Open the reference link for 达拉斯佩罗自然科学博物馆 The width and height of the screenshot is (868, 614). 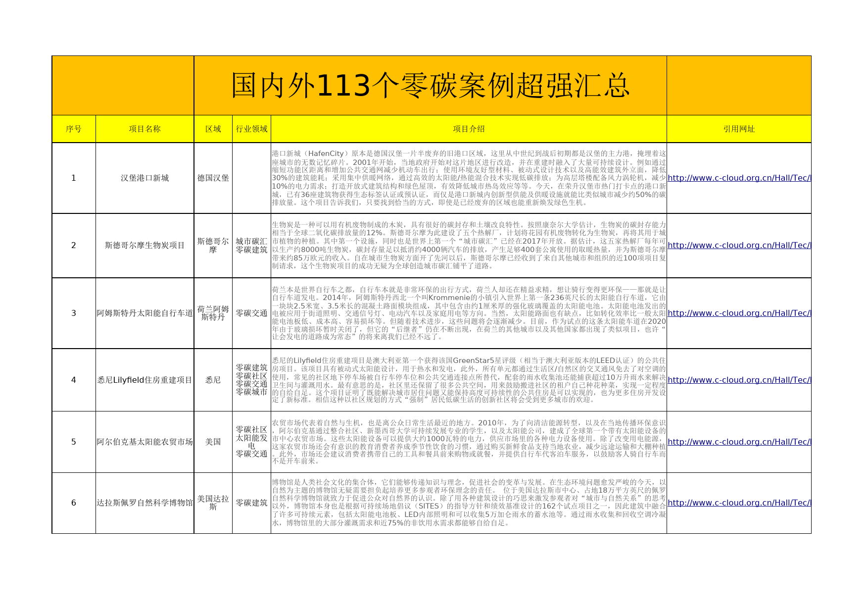tap(739, 503)
